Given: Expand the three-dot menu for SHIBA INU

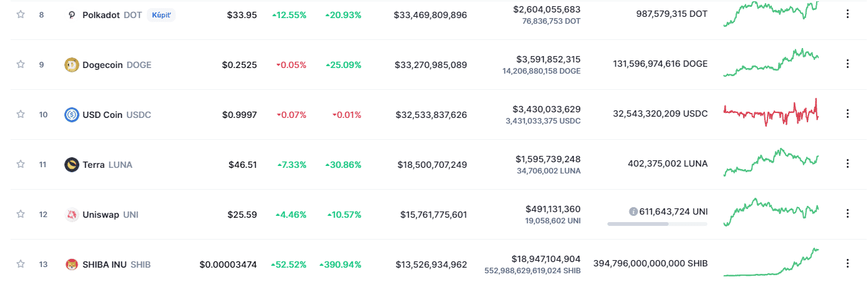Looking at the screenshot, I should point(847,263).
